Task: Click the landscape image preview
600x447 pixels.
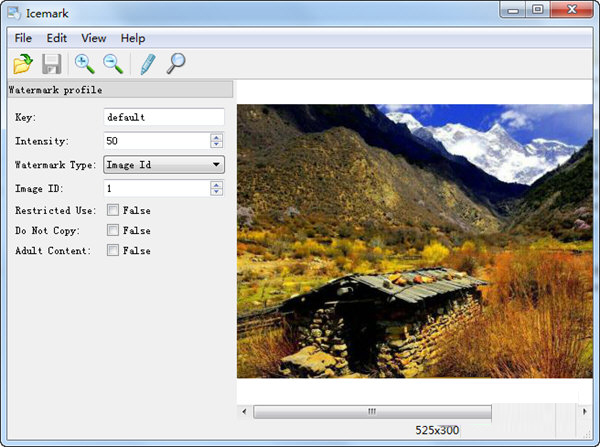Action: (414, 241)
